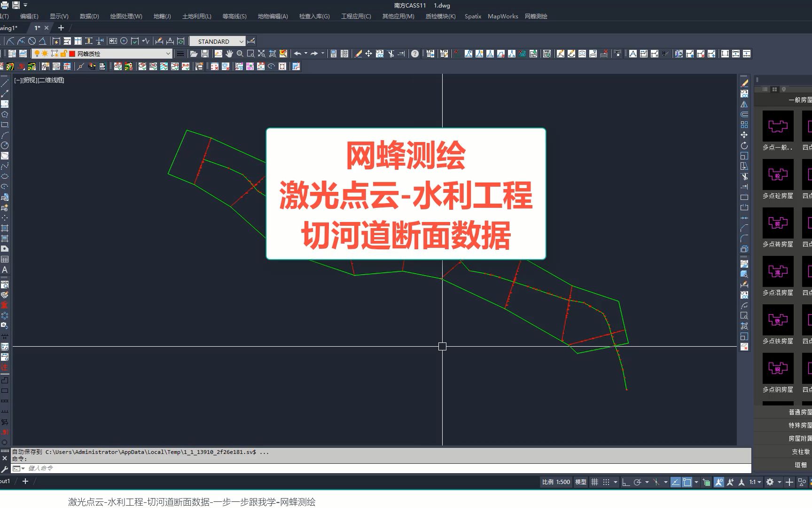Click the 模型 model space button
This screenshot has width=812, height=508.
coord(581,482)
